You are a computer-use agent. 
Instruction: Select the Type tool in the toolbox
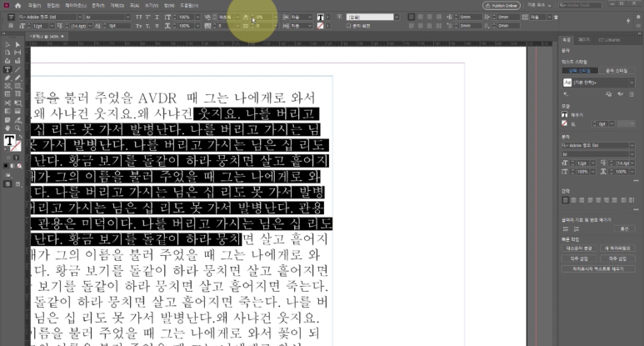[x=7, y=69]
